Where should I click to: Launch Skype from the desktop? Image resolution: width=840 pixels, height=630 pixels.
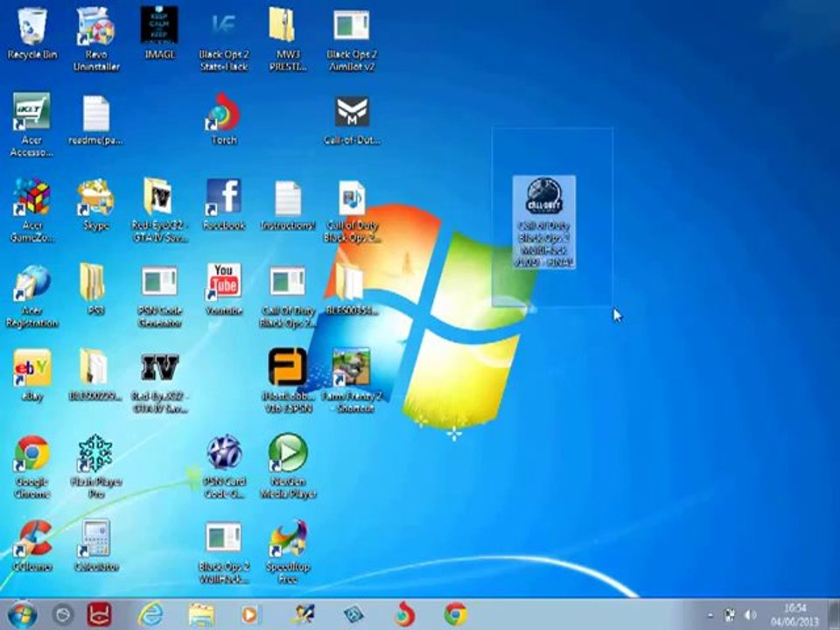point(96,205)
